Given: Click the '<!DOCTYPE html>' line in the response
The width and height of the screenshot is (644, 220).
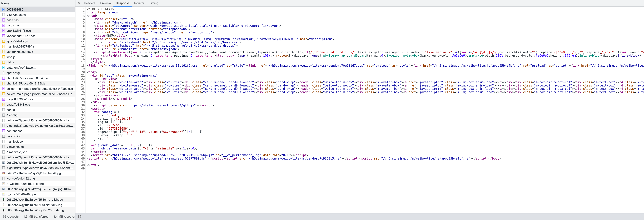Looking at the screenshot, I should pyautogui.click(x=100, y=9).
